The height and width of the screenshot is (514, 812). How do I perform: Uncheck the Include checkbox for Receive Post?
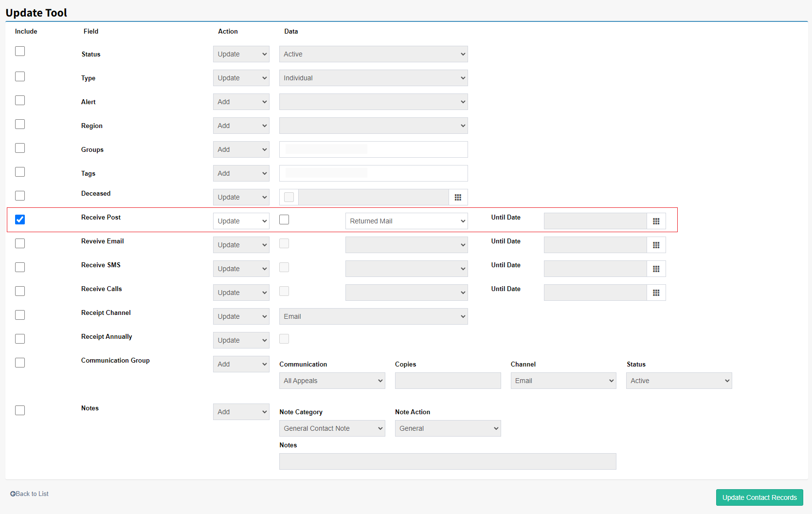pyautogui.click(x=20, y=220)
